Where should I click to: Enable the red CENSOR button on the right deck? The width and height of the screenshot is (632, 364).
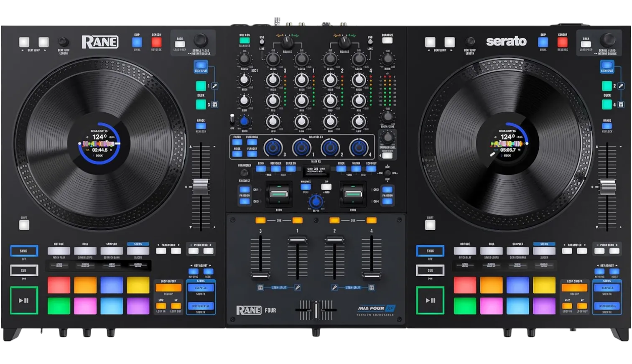563,42
